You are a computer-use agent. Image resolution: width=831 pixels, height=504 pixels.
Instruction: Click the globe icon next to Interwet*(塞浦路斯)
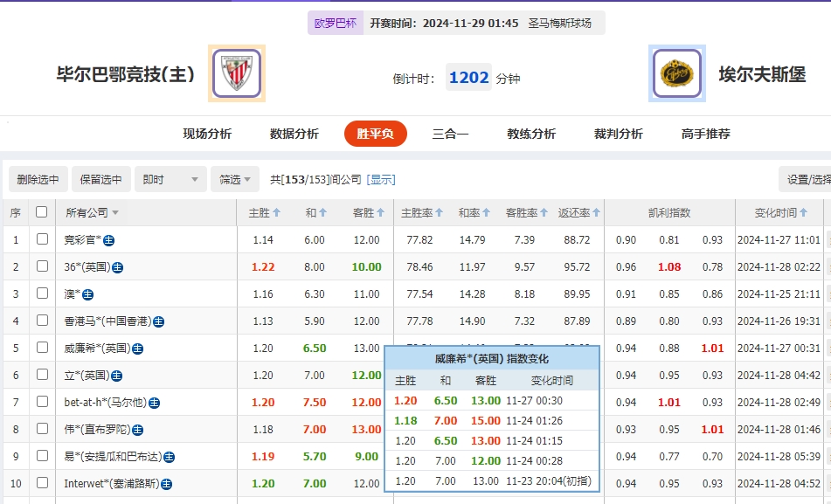coord(167,483)
